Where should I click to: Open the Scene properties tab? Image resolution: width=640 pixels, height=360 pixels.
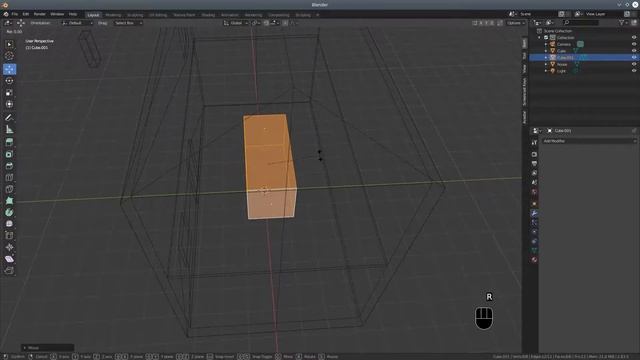click(534, 182)
